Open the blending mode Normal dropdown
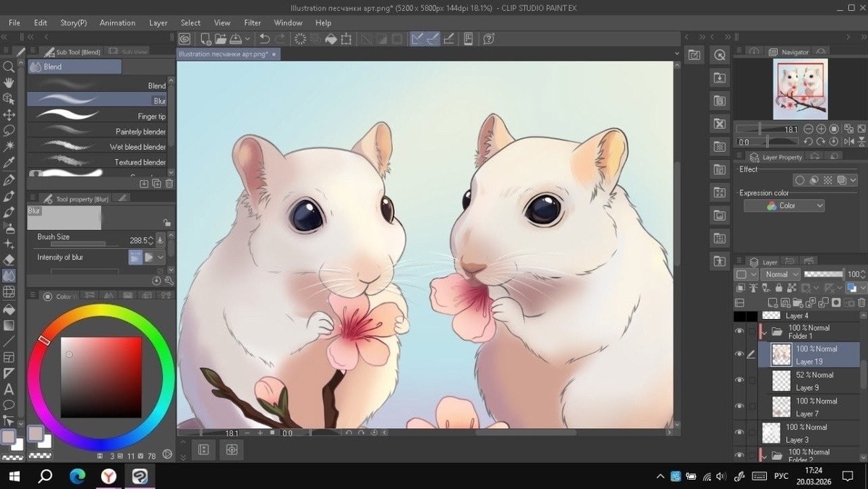This screenshot has width=868, height=489. point(780,274)
